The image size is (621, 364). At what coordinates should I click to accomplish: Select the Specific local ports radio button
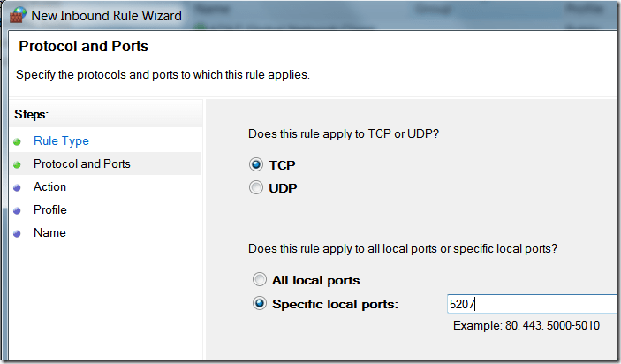259,304
